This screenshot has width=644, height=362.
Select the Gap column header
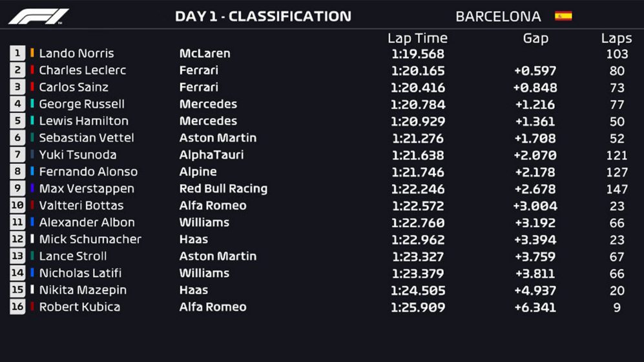535,39
